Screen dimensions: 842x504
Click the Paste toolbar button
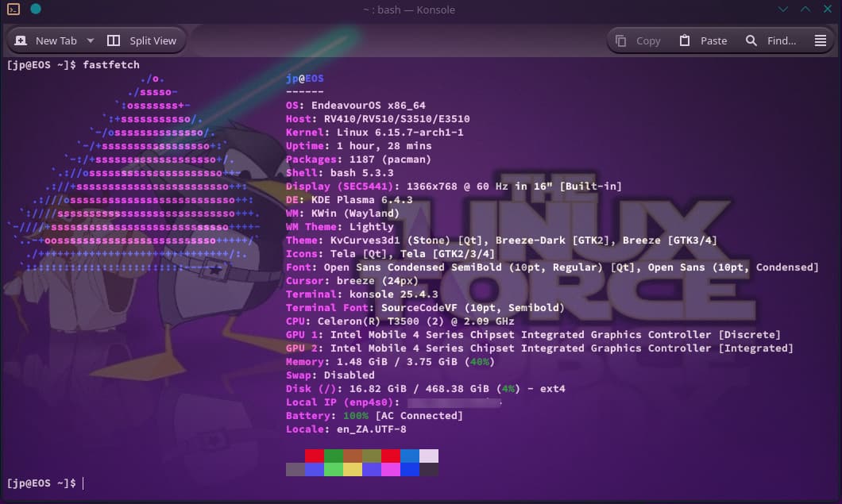point(703,40)
